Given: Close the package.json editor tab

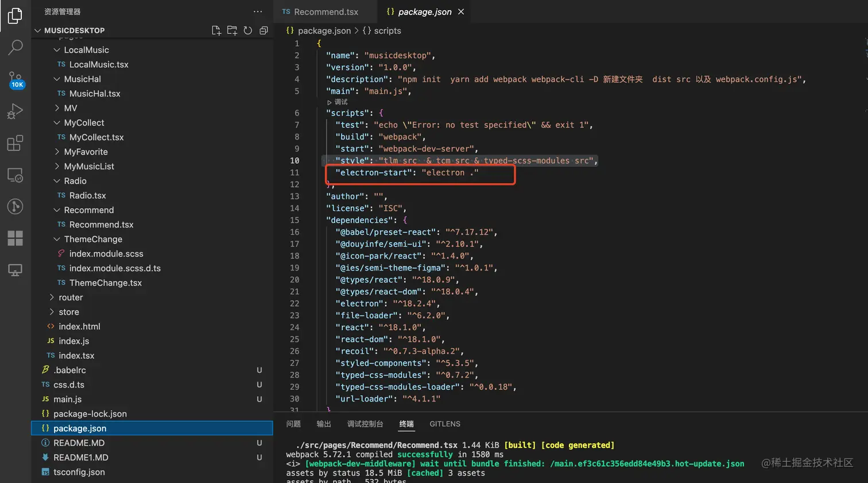Looking at the screenshot, I should [x=461, y=11].
